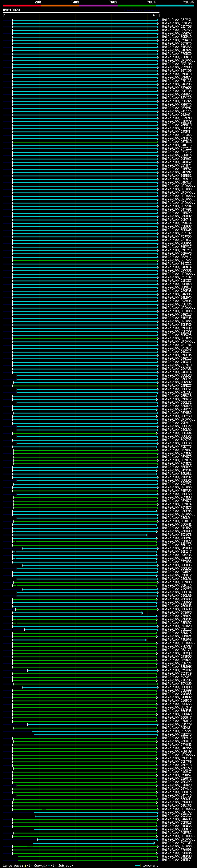Click the cyan 100char scale bar
Screen dimensions: 197x868
[137, 865]
